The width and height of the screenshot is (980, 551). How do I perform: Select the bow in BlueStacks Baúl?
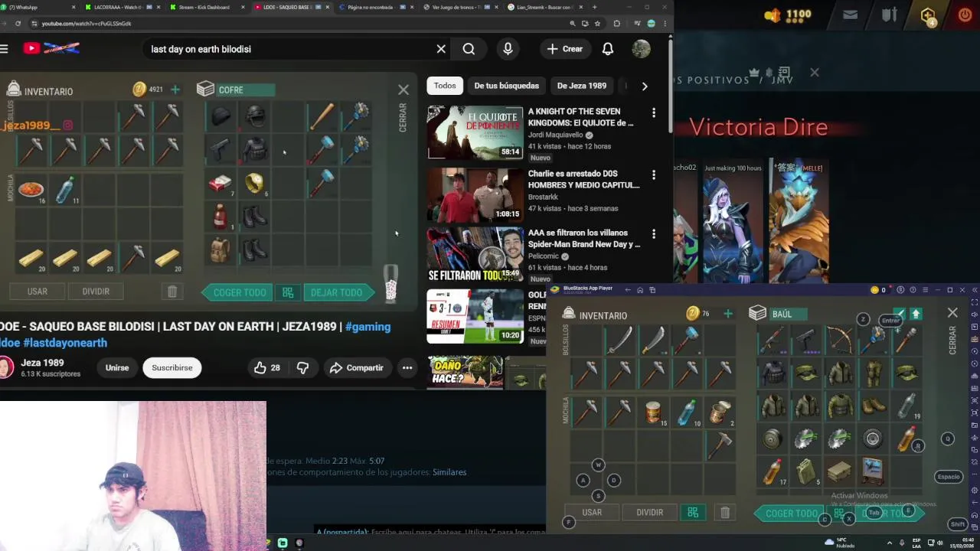tap(840, 340)
